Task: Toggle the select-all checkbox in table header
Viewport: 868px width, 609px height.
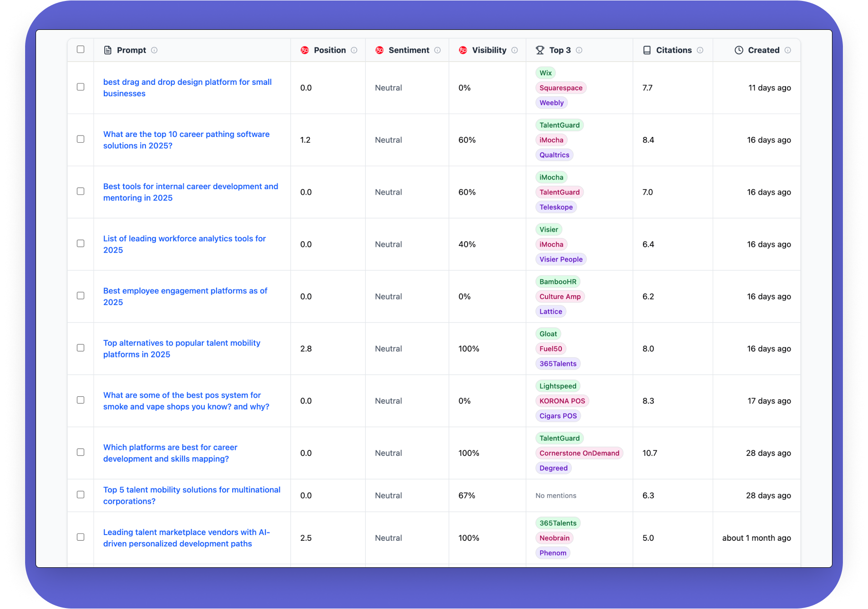Action: pyautogui.click(x=81, y=49)
